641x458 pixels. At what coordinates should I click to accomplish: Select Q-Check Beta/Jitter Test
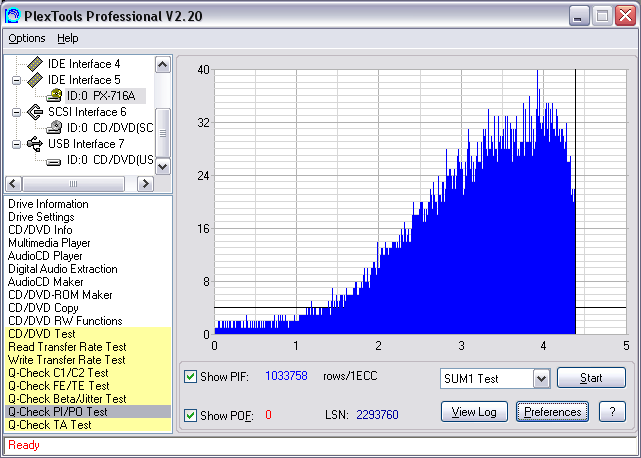88,399
